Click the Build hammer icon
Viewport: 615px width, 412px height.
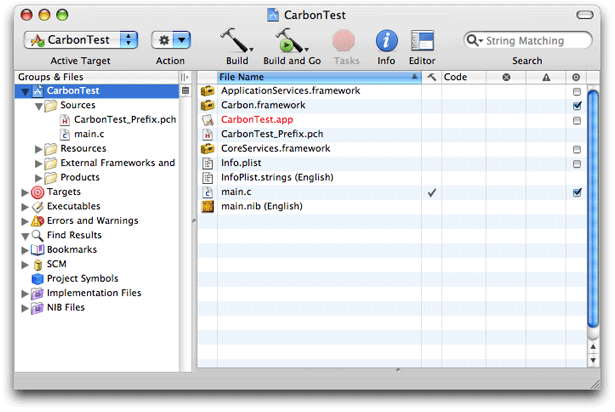click(236, 41)
